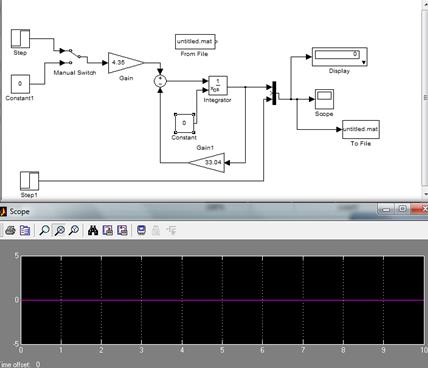Select the Zoom tool in Scope toolbar
Viewport: 428px width, 368px height.
[44, 230]
